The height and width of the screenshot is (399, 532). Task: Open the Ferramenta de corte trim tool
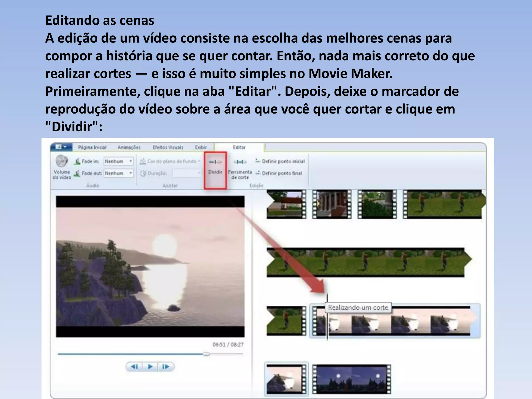click(x=240, y=169)
